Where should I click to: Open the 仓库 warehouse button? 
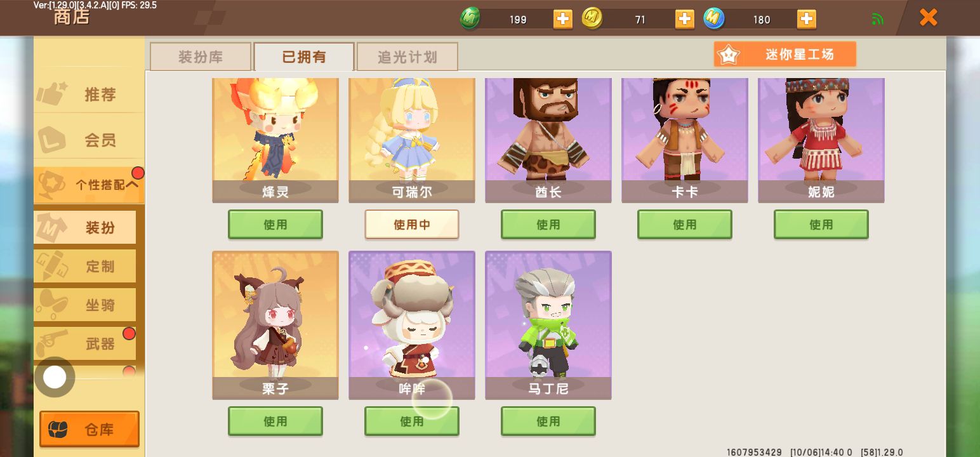point(89,430)
